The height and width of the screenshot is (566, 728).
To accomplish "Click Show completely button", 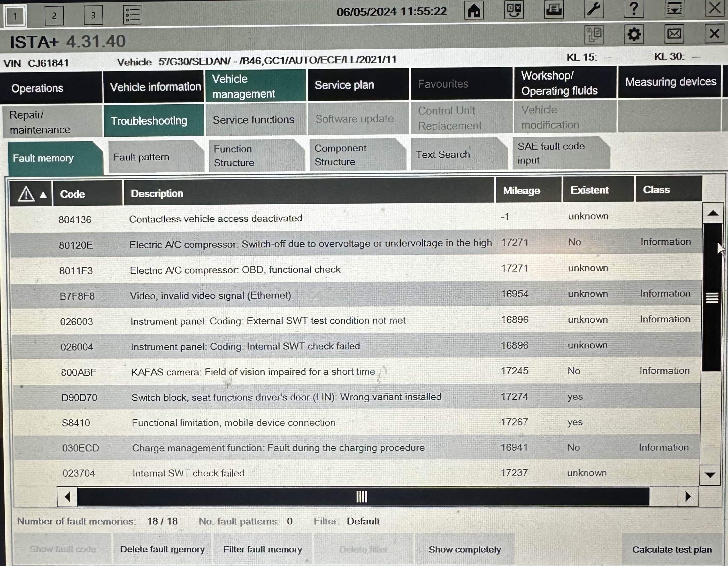I will pyautogui.click(x=464, y=549).
